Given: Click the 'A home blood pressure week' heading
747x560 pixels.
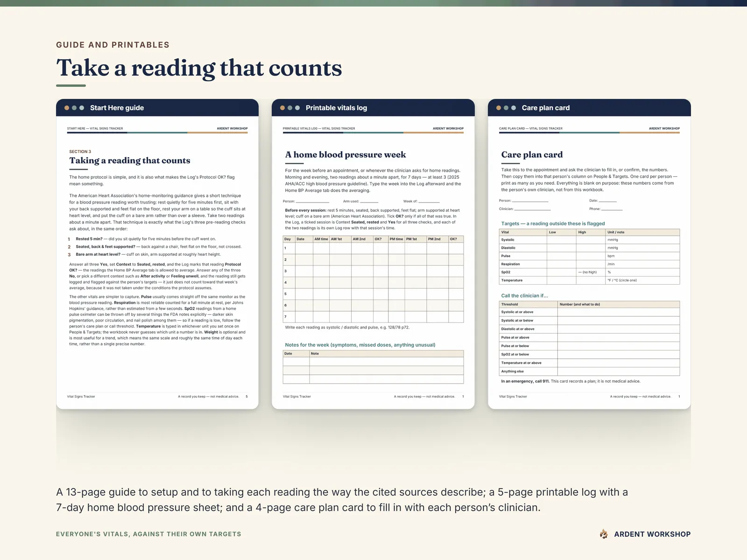Looking at the screenshot, I should coord(345,154).
